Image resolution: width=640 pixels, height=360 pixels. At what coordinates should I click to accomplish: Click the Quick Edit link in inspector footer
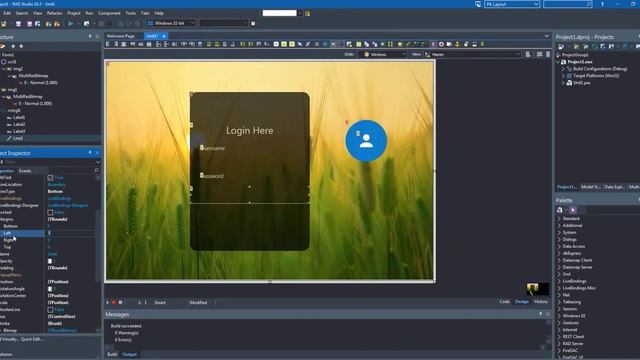coord(32,339)
